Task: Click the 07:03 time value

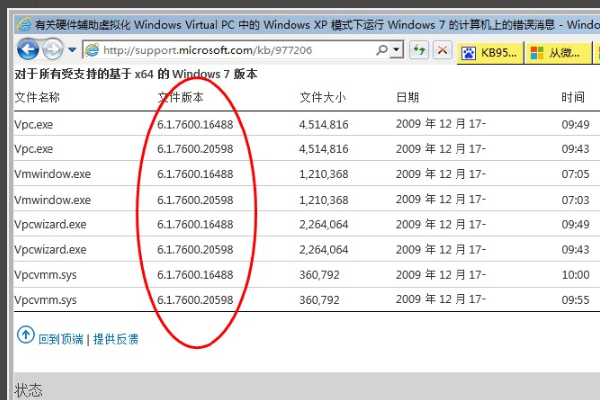Action: coord(576,200)
